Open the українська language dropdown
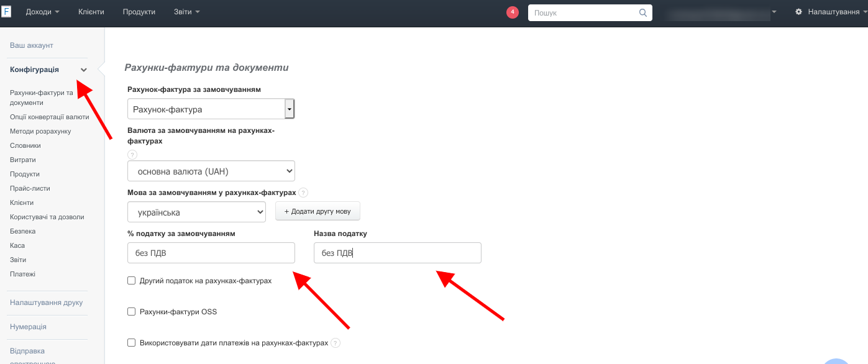 (196, 212)
